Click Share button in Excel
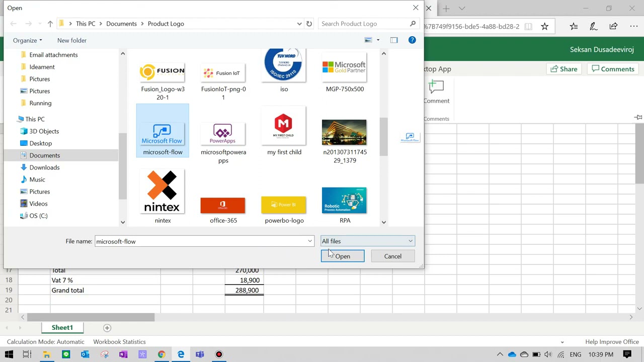 click(563, 69)
